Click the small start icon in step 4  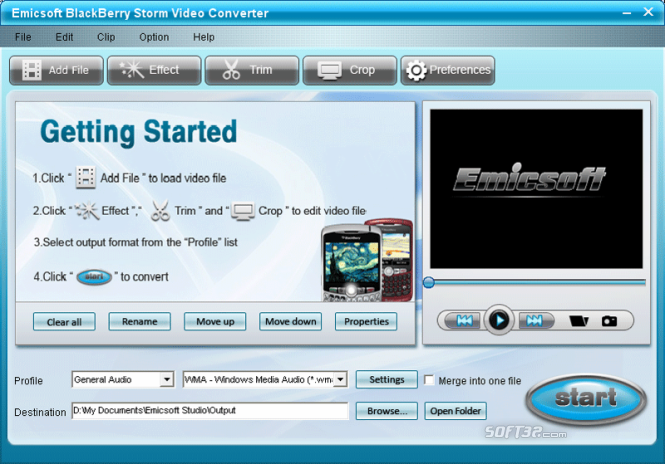(94, 277)
